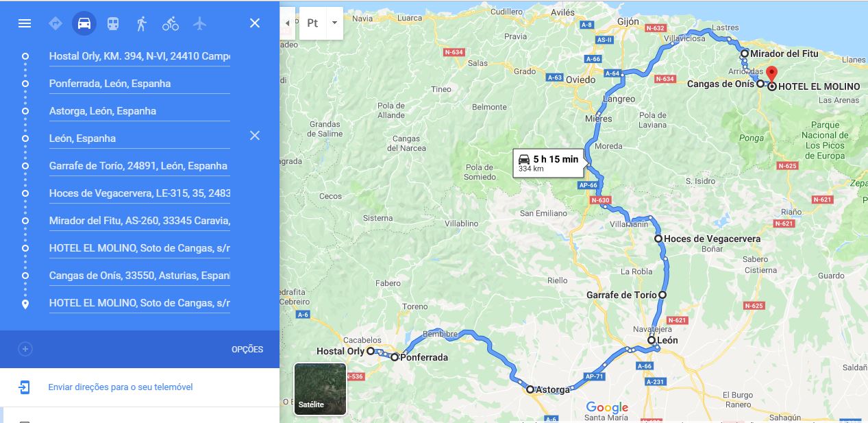Switch to public transit mode

point(113,23)
